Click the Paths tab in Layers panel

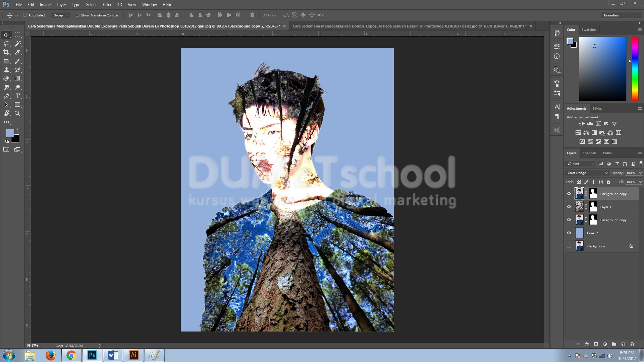pos(607,153)
